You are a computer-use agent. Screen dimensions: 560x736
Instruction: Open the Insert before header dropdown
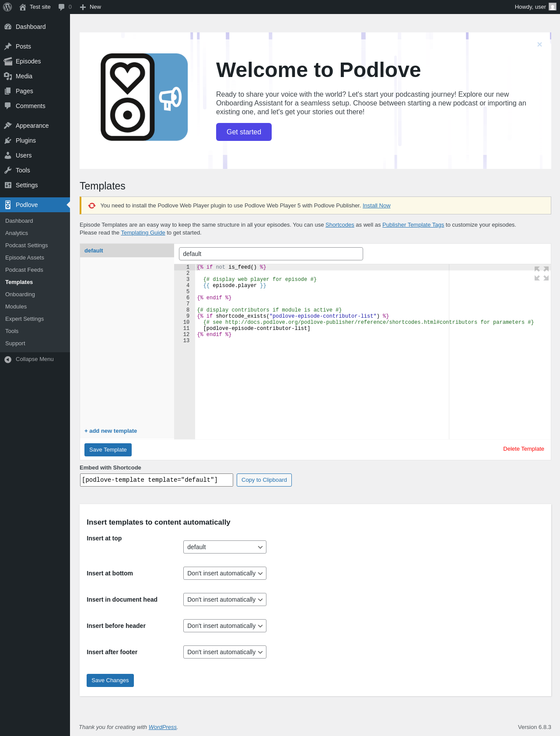[x=225, y=626]
